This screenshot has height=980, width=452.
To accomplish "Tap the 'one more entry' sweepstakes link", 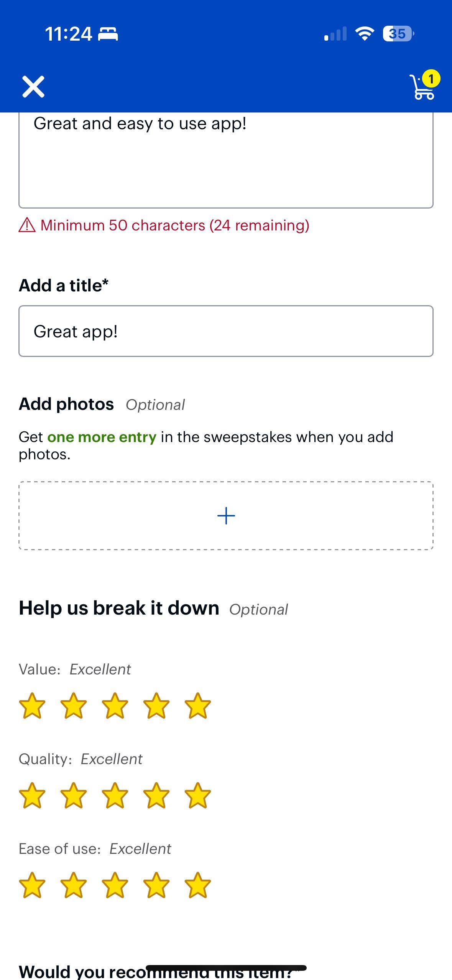I will (x=102, y=437).
